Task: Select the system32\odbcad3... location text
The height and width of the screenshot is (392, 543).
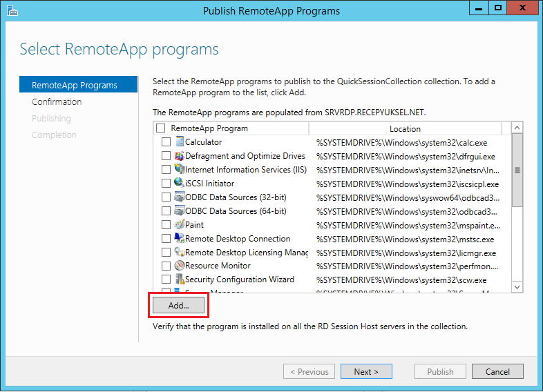Action: pyautogui.click(x=406, y=212)
